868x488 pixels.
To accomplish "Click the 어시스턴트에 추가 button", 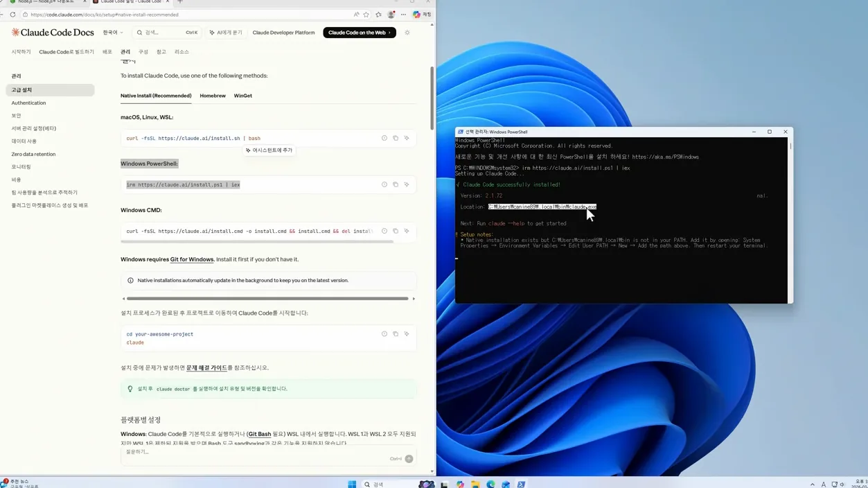I will coord(269,150).
